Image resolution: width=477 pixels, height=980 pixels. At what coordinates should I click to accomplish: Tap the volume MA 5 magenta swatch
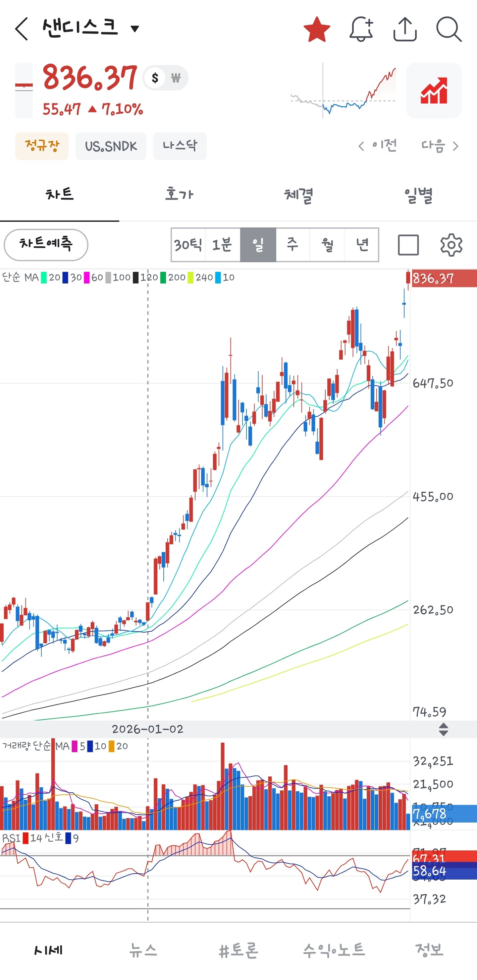pyautogui.click(x=75, y=746)
